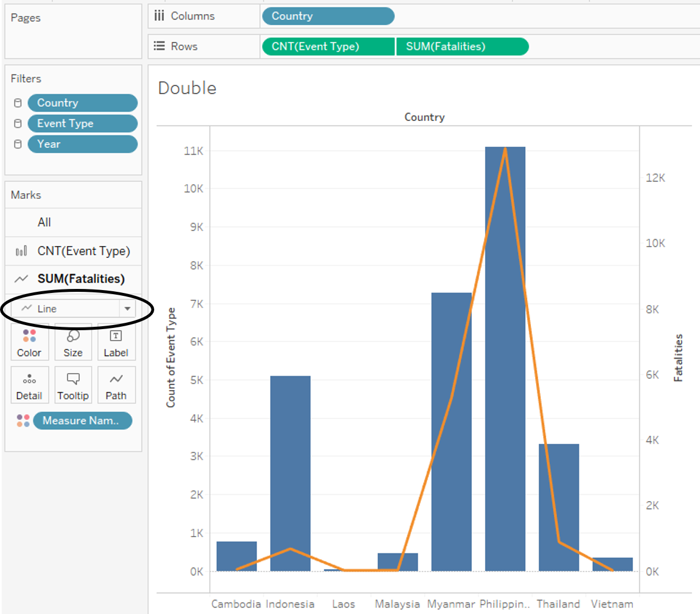The height and width of the screenshot is (614, 700).
Task: Select the CNT(Event Type) pill on Rows
Action: pyautogui.click(x=328, y=46)
